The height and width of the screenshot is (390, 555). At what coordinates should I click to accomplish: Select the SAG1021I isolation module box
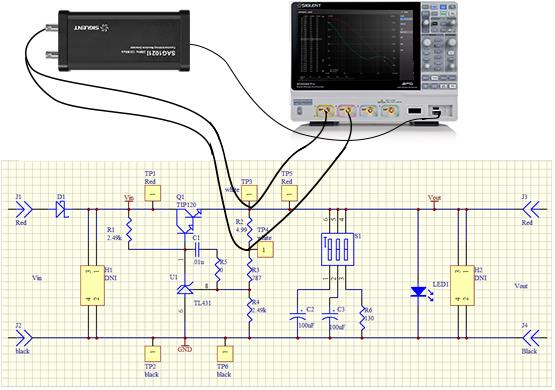(x=124, y=40)
